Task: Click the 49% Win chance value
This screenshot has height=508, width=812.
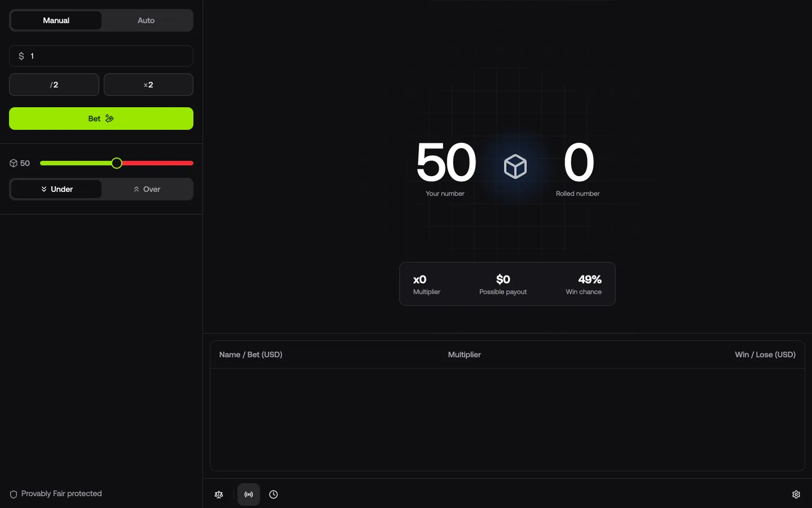Action: click(x=590, y=279)
